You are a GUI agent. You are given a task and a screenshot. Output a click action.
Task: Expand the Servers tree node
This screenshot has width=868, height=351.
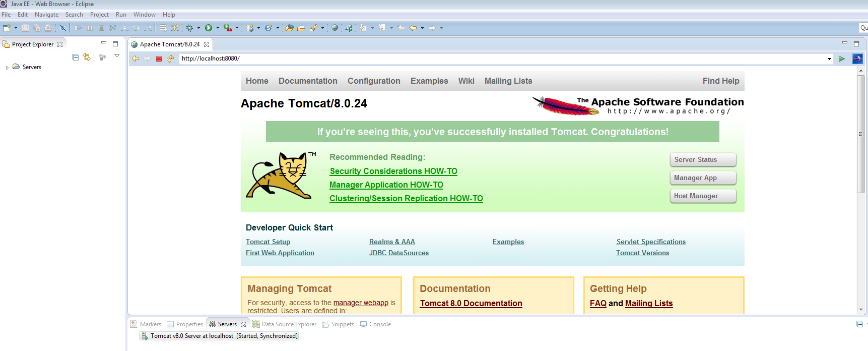click(7, 67)
